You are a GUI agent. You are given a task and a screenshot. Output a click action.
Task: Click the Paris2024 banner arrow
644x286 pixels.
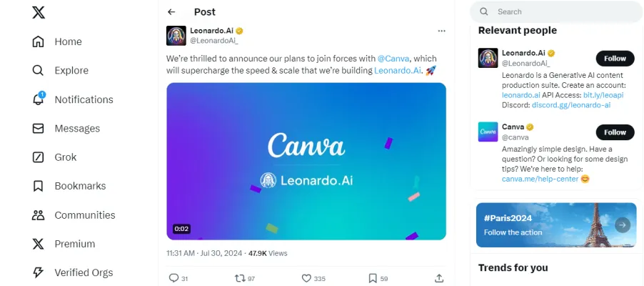coord(623,225)
